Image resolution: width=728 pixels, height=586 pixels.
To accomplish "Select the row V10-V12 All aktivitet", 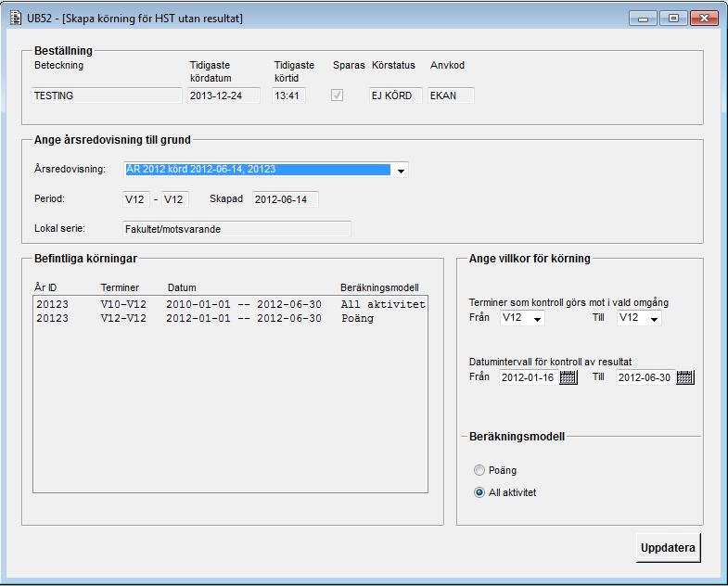I will [230, 304].
